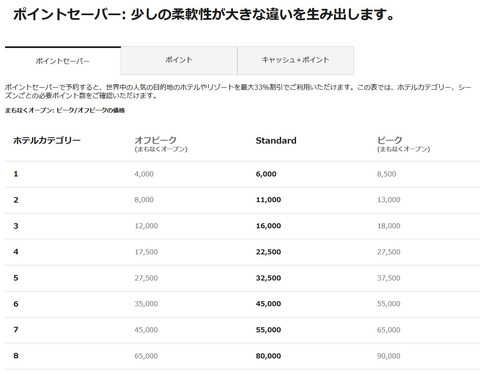Click the category 6 standard value 45,000

click(x=268, y=304)
